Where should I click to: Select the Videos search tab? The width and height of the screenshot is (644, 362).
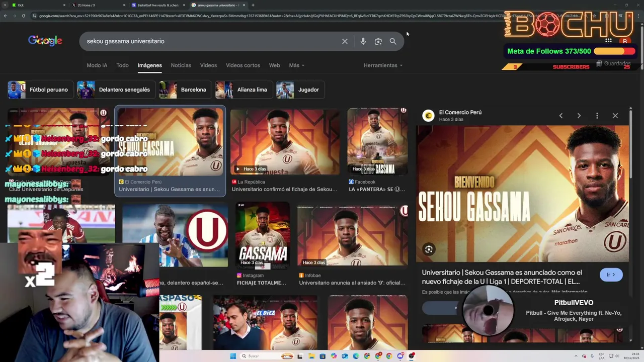(x=208, y=65)
